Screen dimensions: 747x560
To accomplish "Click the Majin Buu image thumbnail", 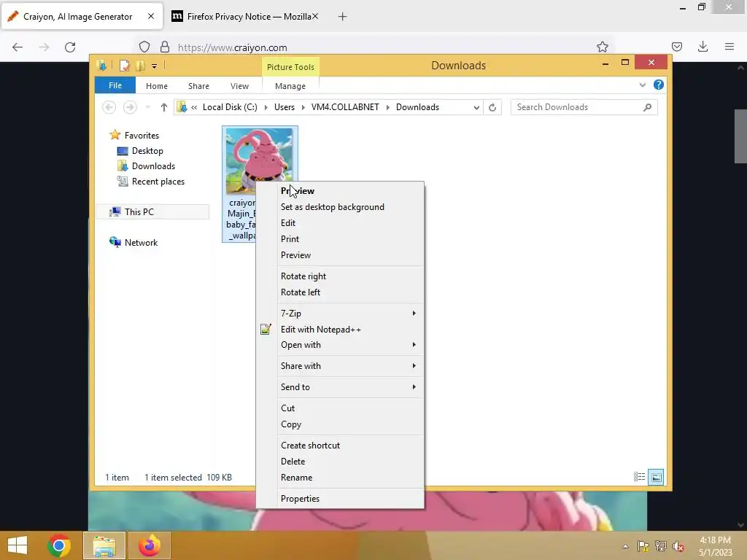I will pyautogui.click(x=260, y=161).
